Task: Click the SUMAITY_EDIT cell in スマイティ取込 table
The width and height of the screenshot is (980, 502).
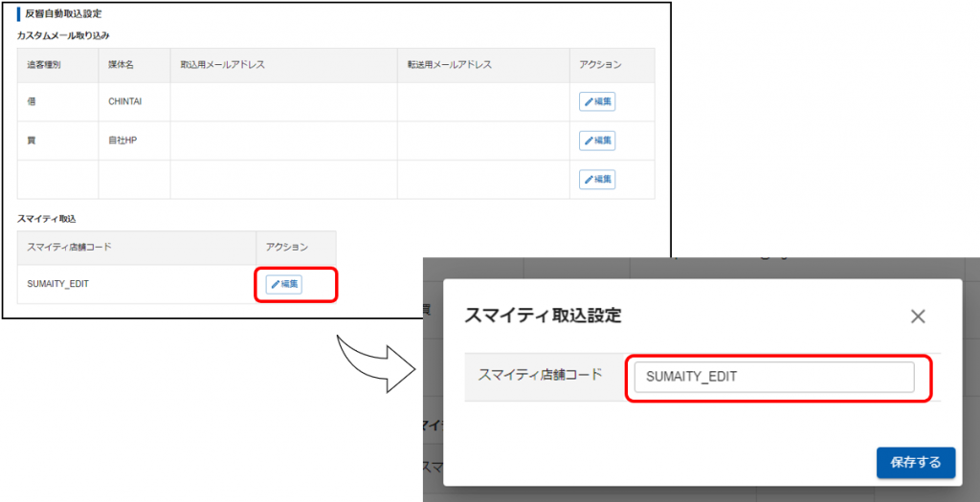Action: click(x=58, y=284)
